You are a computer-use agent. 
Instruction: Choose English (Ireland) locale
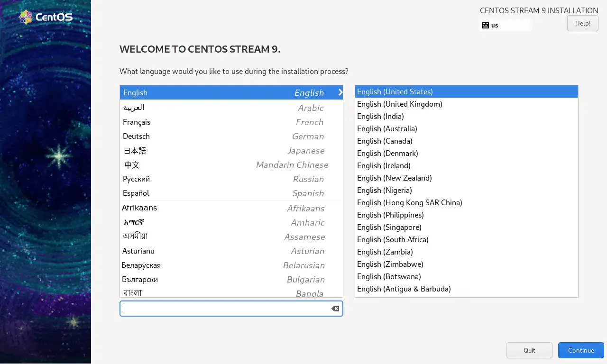pos(467,165)
